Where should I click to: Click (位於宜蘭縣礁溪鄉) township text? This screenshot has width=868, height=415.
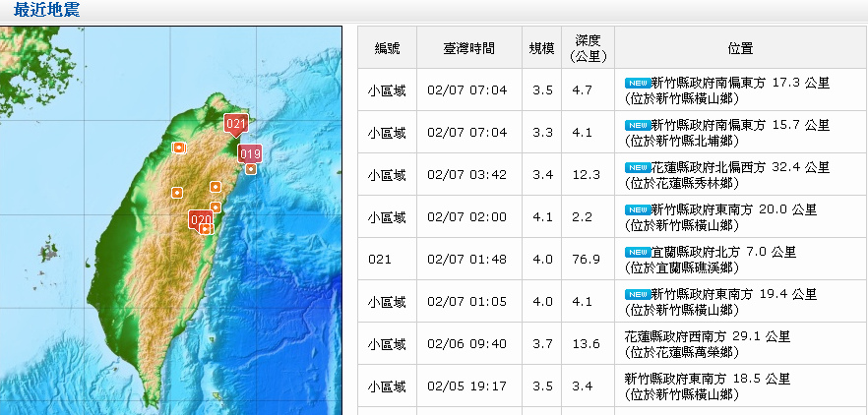pos(682,267)
